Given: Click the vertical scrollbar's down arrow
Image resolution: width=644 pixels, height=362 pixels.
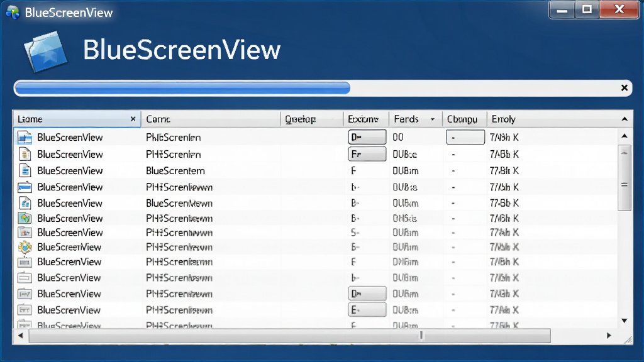Looking at the screenshot, I should (x=625, y=321).
